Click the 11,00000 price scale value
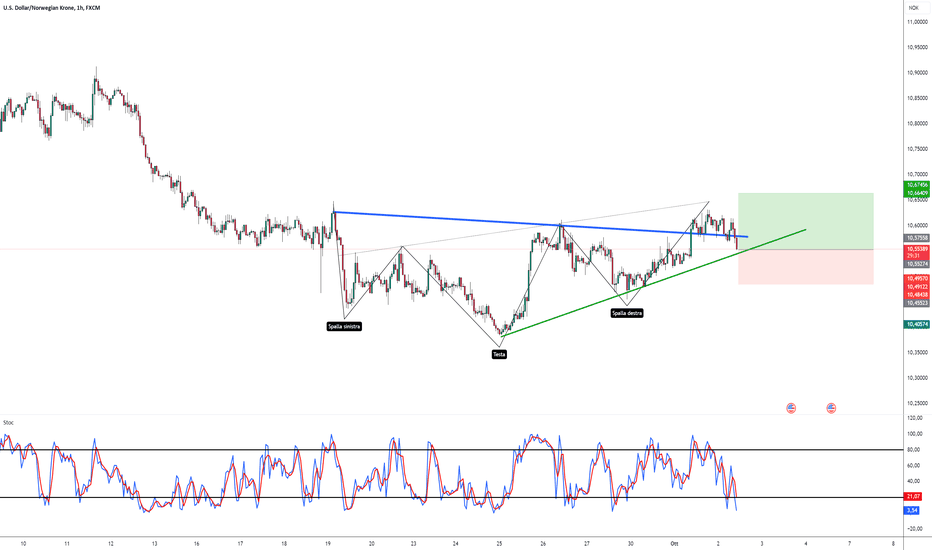Image resolution: width=932 pixels, height=550 pixels. [917, 21]
